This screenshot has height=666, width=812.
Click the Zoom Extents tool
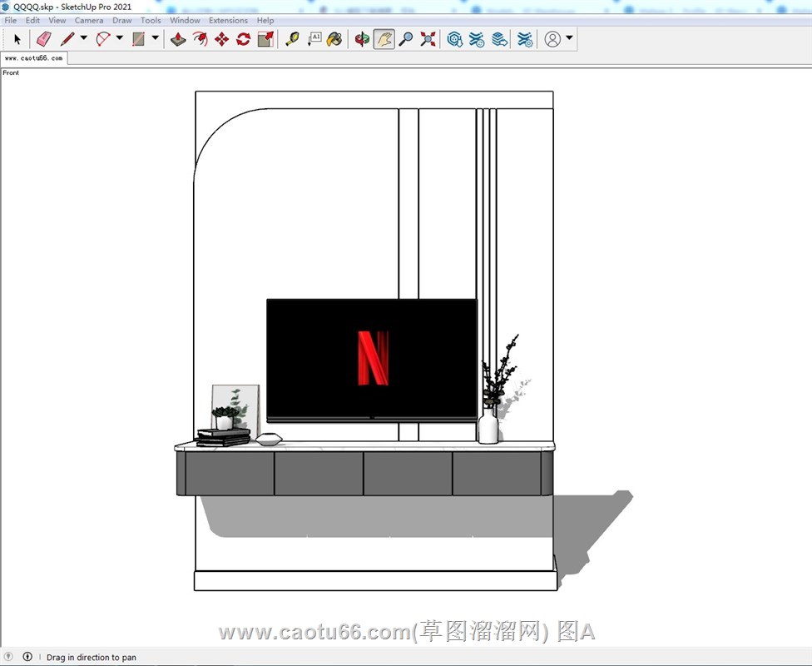pos(428,39)
